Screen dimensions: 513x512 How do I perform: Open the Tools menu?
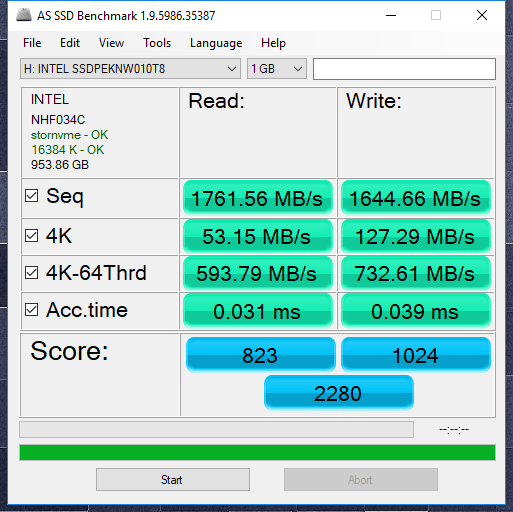(157, 43)
